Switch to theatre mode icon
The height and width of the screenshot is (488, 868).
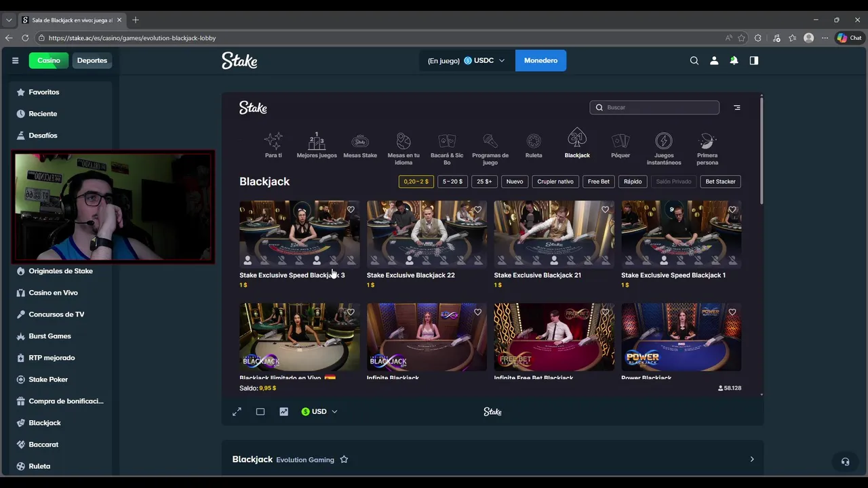tap(260, 411)
